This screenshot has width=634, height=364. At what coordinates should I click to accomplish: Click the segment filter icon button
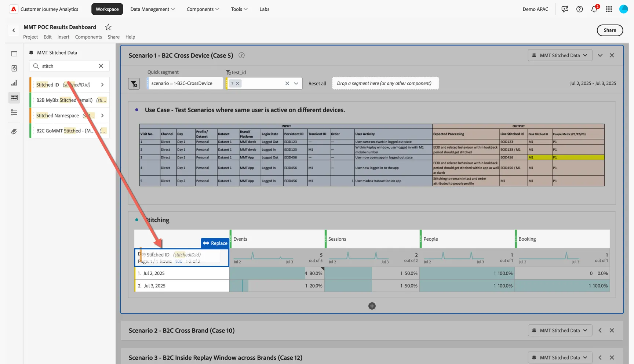pos(134,84)
